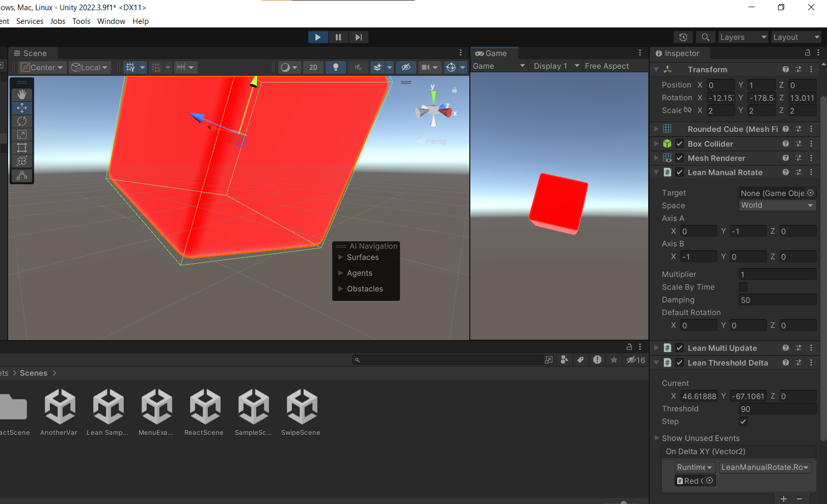Image resolution: width=827 pixels, height=504 pixels.
Task: Select the Rotate tool in Scene toolbar
Action: 21,121
